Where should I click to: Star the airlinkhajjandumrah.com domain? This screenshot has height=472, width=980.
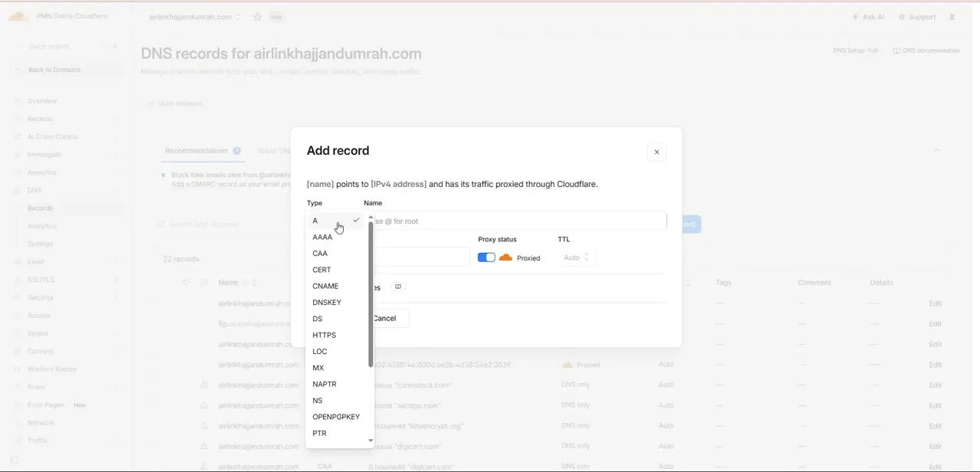point(257,17)
